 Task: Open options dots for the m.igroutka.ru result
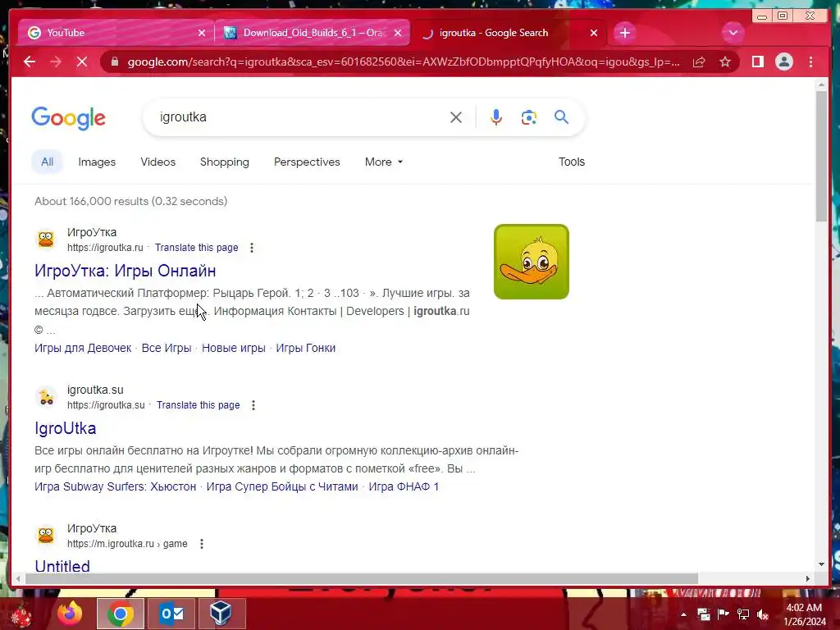pos(202,544)
